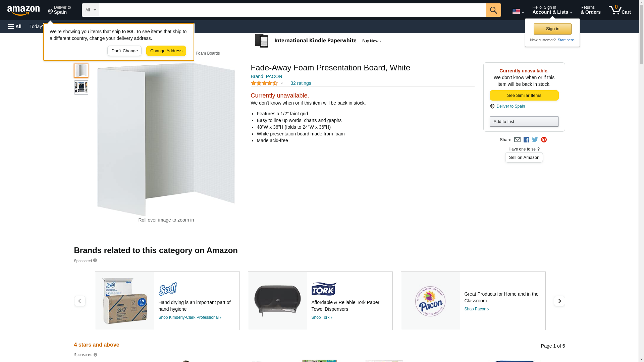Screen dimensions: 644x362
Task: Select the second product thumbnail
Action: 81,87
